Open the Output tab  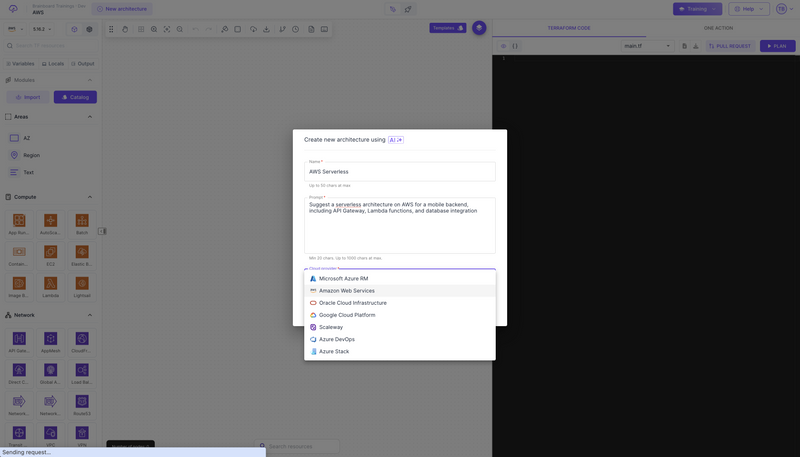(83, 64)
